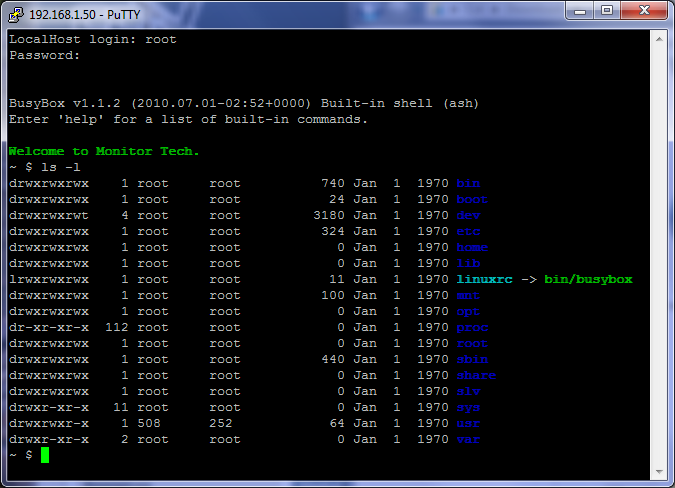675x488 pixels.
Task: Click the size value 440
Action: 333,360
